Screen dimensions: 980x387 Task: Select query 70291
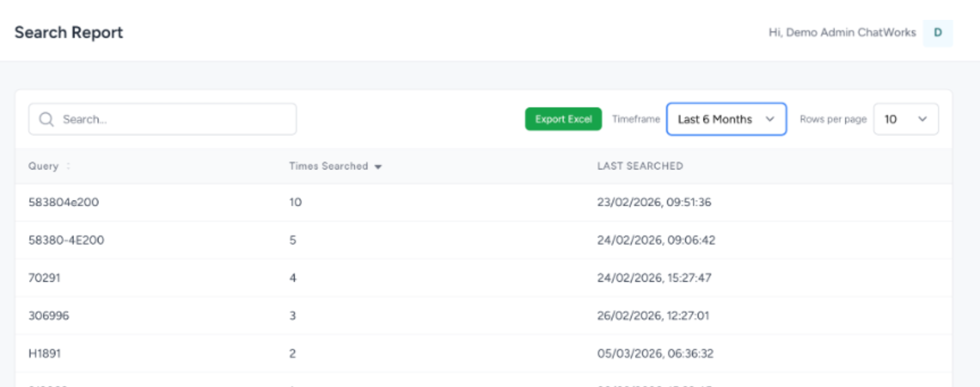tap(44, 278)
